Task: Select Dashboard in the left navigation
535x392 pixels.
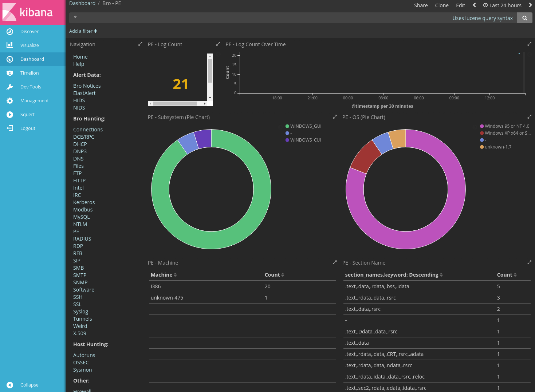Action: coord(32,59)
